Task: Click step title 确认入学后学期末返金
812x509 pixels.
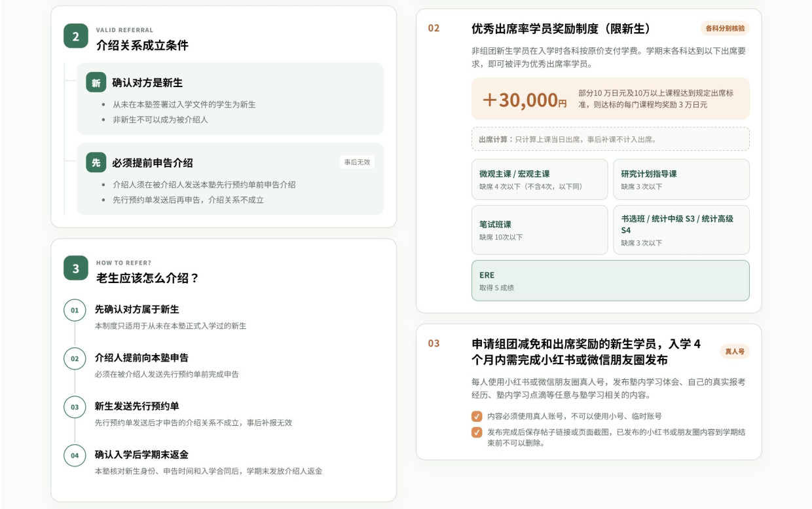Action: tap(141, 455)
